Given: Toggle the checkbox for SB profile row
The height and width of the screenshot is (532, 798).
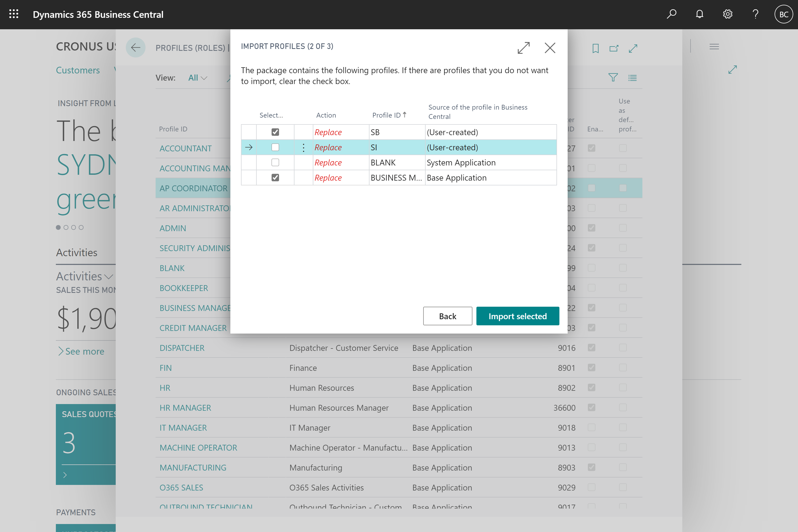Looking at the screenshot, I should (275, 132).
